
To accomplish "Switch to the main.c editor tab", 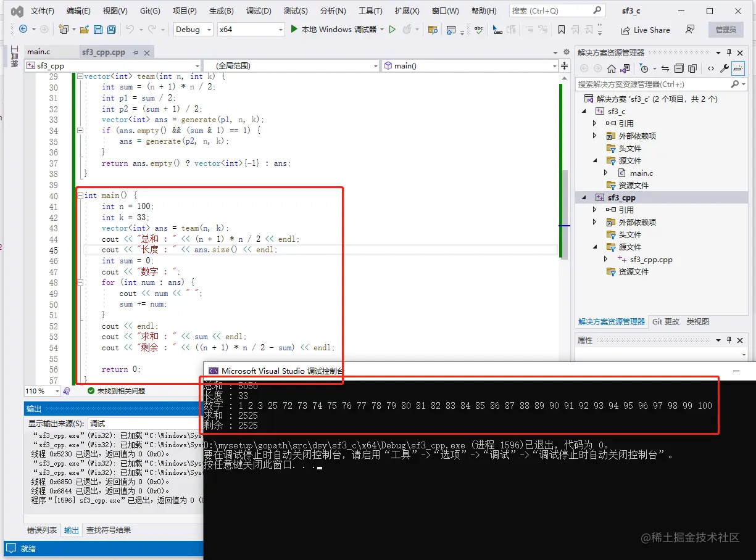I will pos(38,52).
